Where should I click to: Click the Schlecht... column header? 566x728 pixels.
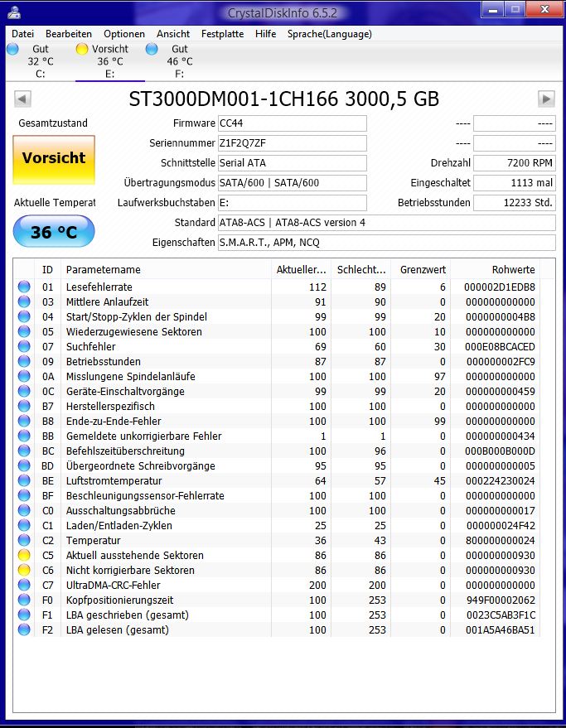[360, 269]
